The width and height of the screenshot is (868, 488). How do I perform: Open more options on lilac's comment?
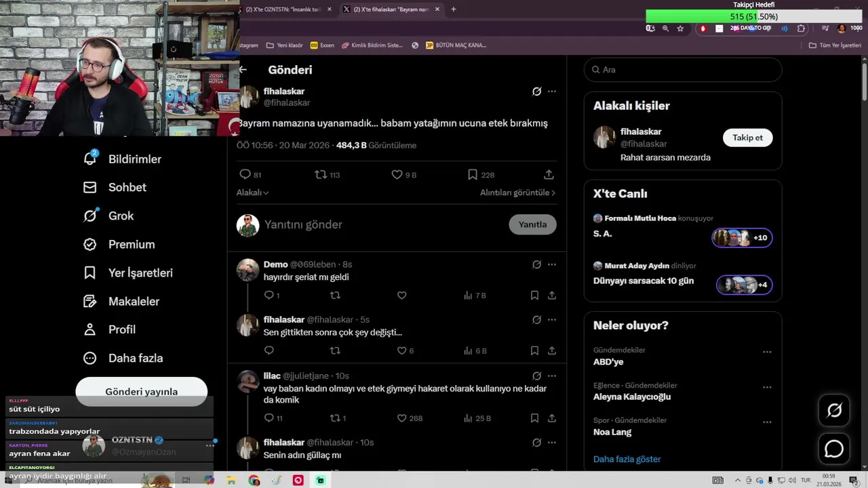click(552, 376)
